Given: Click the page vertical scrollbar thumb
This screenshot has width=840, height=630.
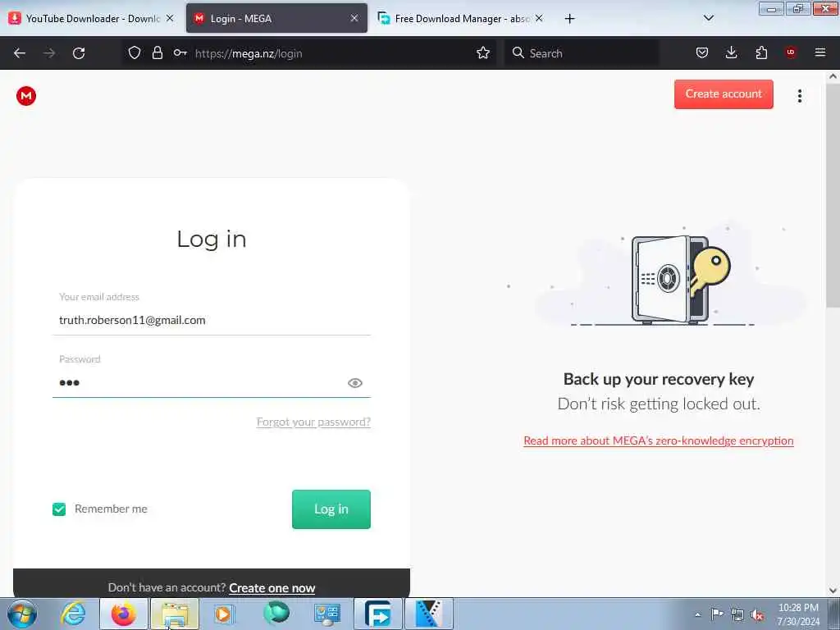Looking at the screenshot, I should pyautogui.click(x=833, y=195).
